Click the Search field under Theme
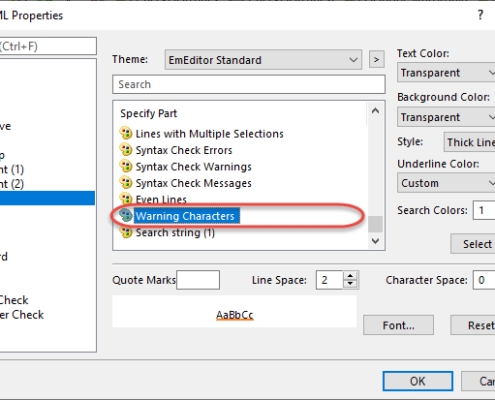Image resolution: width=495 pixels, height=400 pixels. [249, 84]
